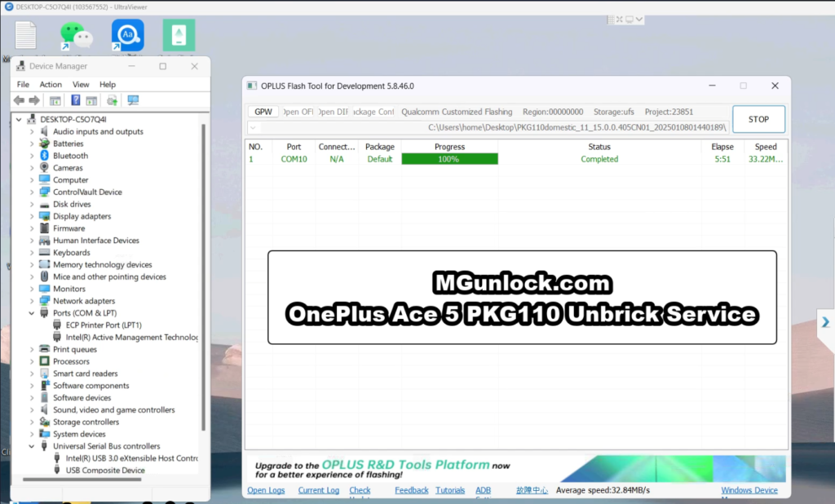The width and height of the screenshot is (835, 504).
Task: Collapse the DESKTOP-C5O7Q4I root node
Action: tap(20, 119)
